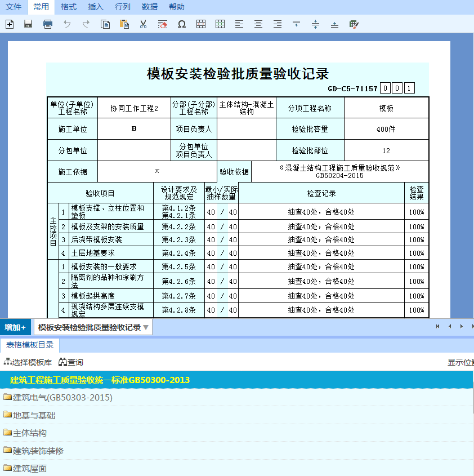Click the 施工依据 value cell with π
474x476 pixels.
click(157, 171)
